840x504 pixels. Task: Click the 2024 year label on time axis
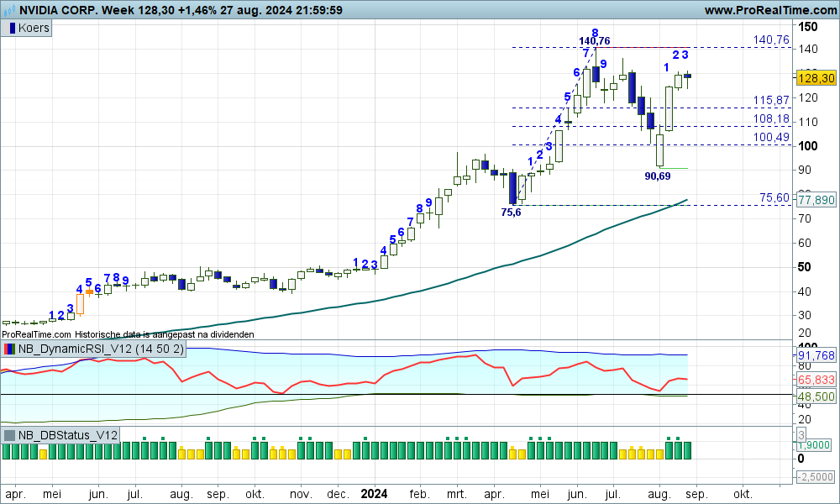click(375, 494)
